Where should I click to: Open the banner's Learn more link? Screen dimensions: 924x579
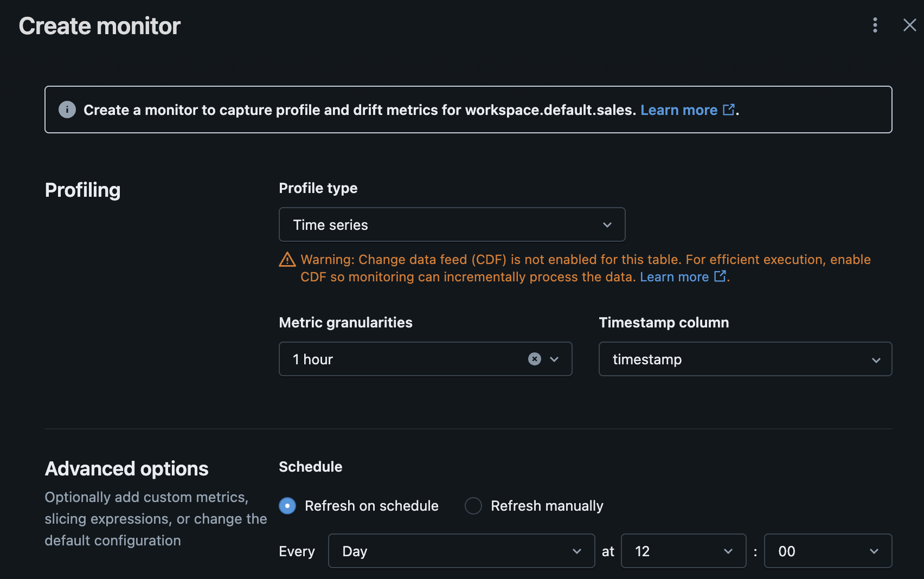click(679, 110)
